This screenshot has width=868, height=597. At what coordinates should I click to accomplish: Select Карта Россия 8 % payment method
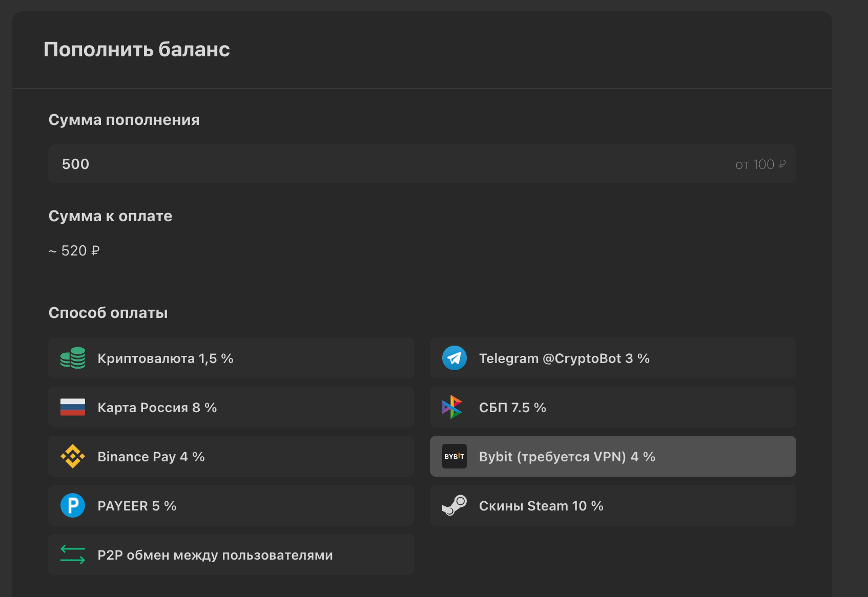click(x=231, y=407)
